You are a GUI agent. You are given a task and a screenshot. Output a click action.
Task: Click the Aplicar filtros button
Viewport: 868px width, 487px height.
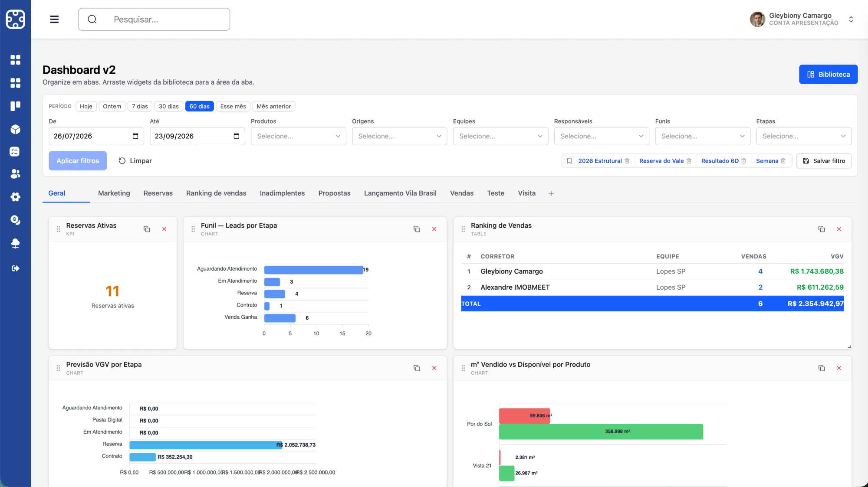[78, 161]
